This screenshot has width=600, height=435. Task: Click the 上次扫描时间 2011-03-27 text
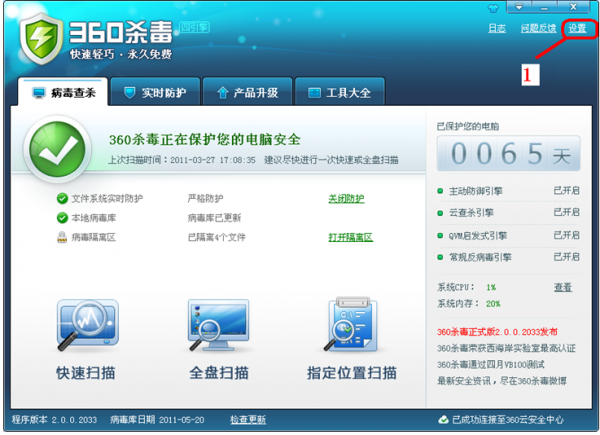click(x=182, y=160)
